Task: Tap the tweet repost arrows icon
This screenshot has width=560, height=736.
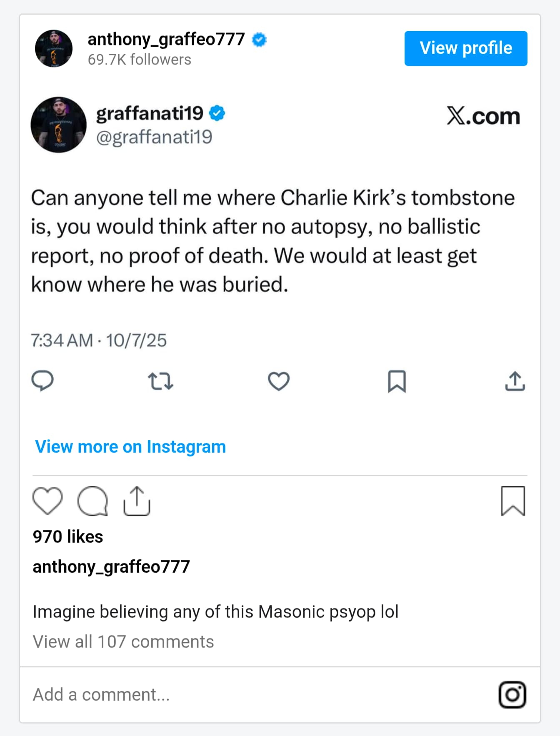Action: [160, 381]
